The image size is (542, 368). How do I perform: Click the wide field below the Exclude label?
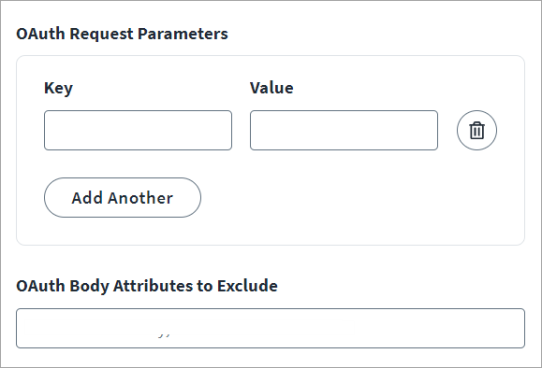(270, 328)
